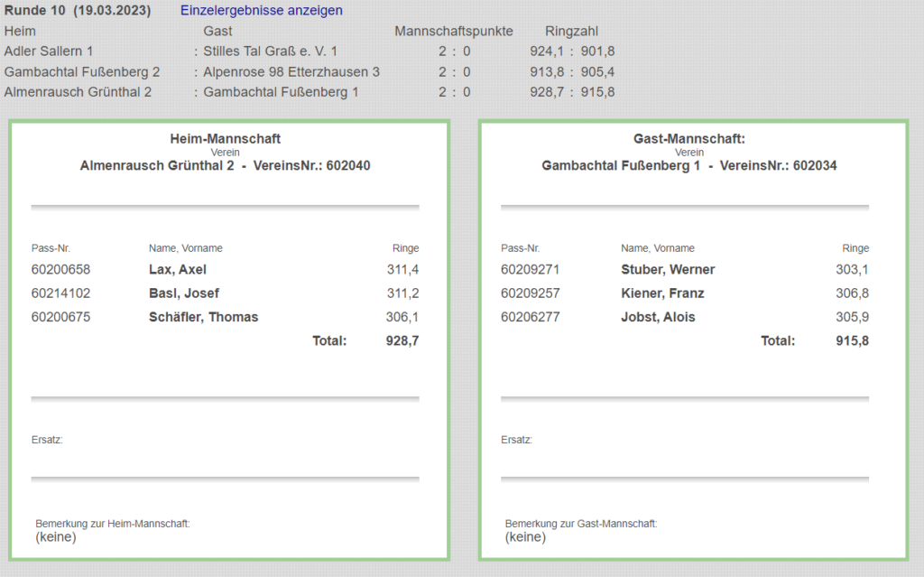Click Alpenrose 98 Etterzhausen 3 guest team
Screen dimensions: 924x577
pyautogui.click(x=291, y=71)
